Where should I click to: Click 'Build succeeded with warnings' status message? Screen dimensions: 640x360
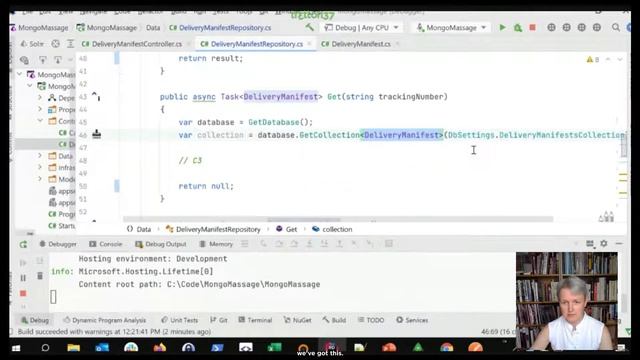pyautogui.click(x=114, y=332)
